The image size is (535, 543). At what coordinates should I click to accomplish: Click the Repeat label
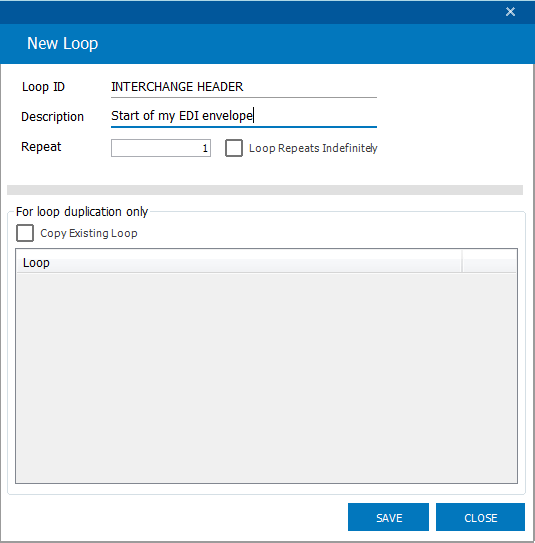click(x=41, y=147)
